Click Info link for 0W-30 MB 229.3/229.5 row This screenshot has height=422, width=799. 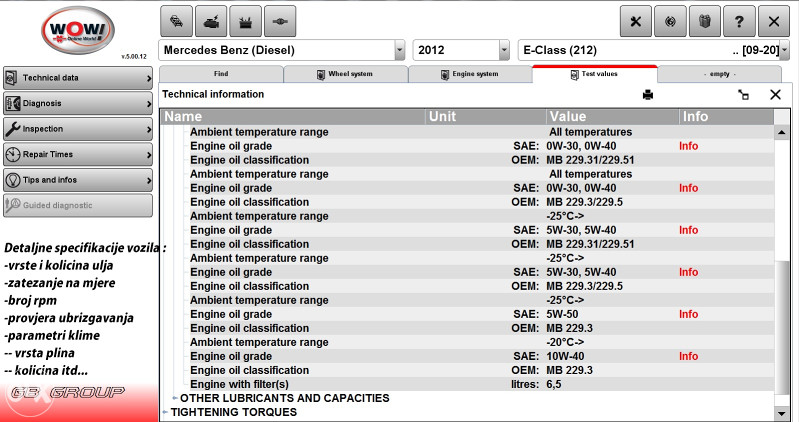pos(688,188)
